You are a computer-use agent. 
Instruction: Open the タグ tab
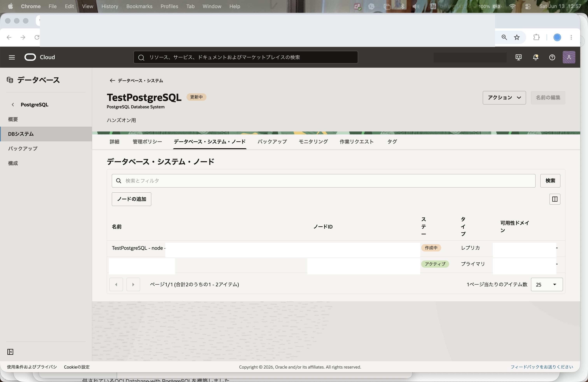392,142
